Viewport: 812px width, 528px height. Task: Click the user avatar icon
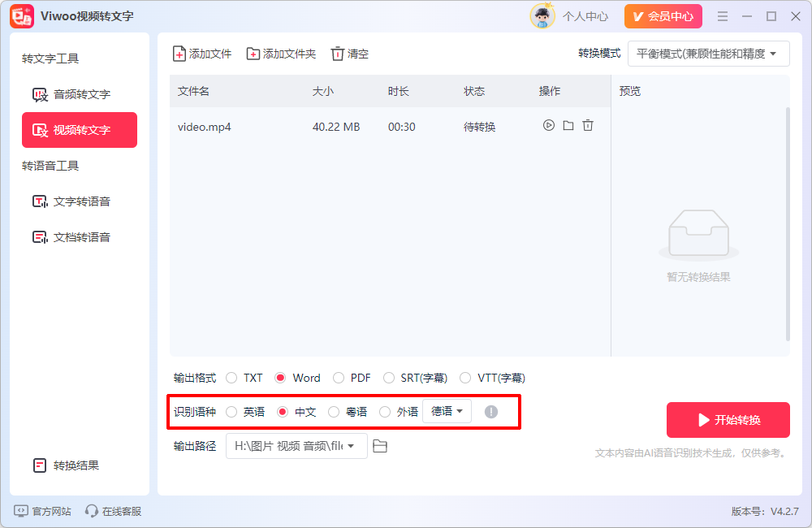(x=542, y=16)
